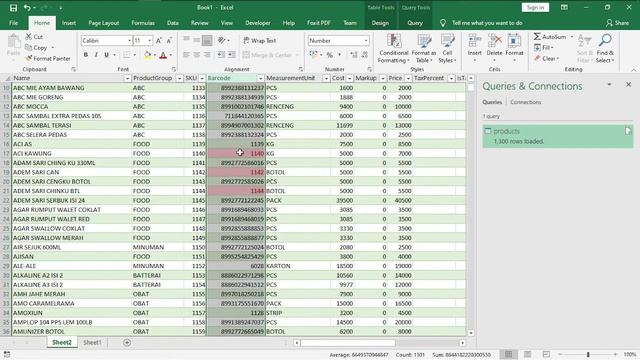Screen dimensions: 640x360
Task: Click the Clear eraser icon
Action: (537, 58)
